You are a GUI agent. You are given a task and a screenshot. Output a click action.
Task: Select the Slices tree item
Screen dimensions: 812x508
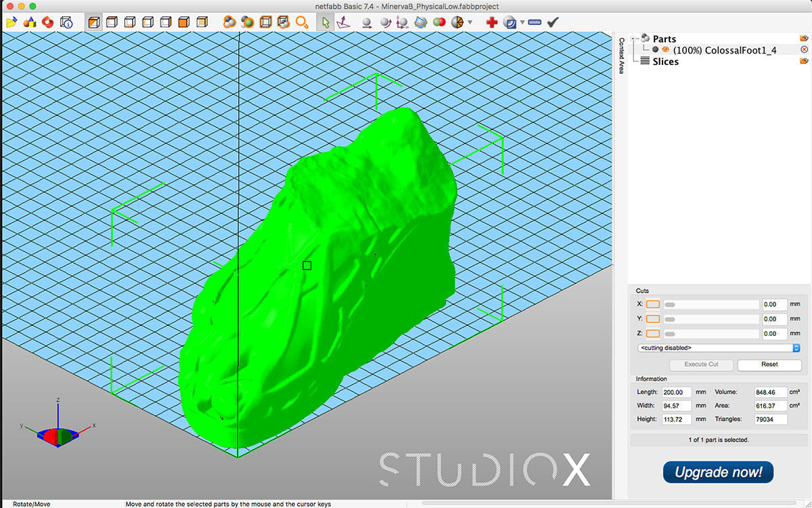tap(665, 61)
